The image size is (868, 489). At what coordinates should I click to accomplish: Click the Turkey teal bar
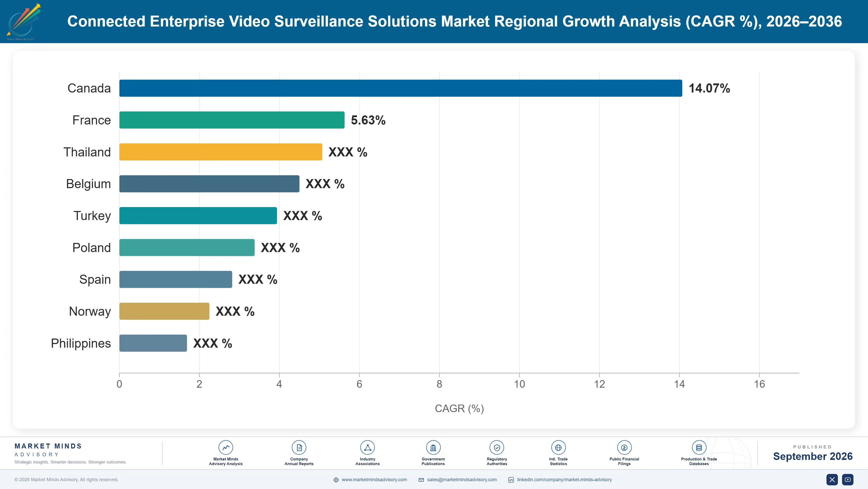pos(198,215)
